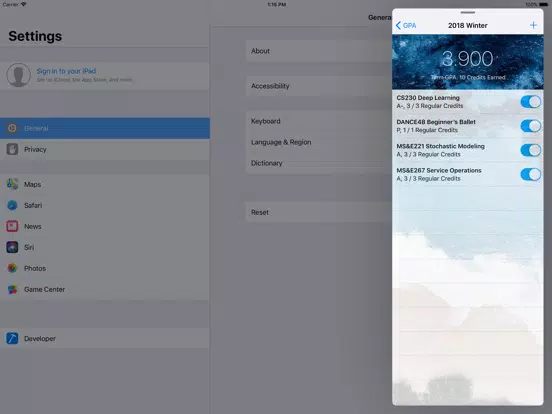The height and width of the screenshot is (414, 552).
Task: Open Safari settings
Action: tap(105, 205)
